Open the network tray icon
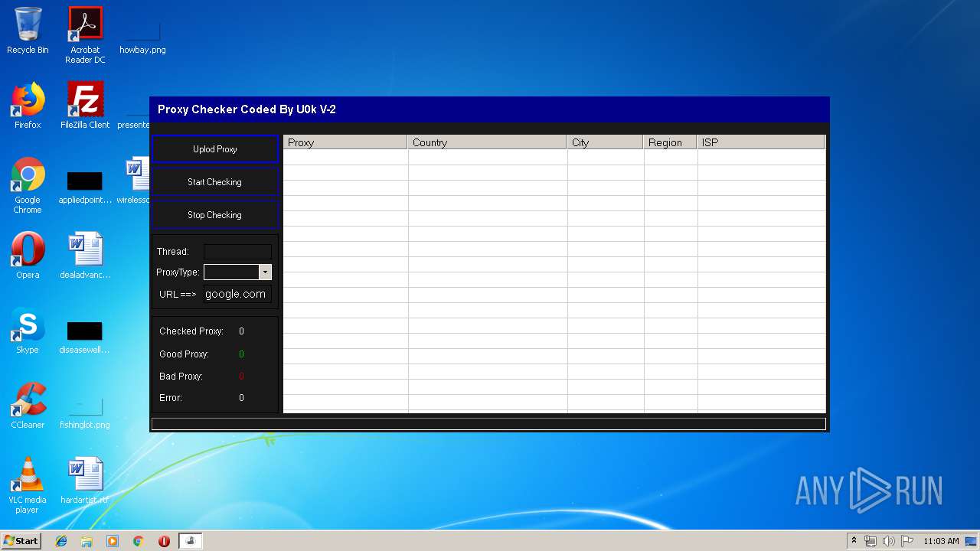Image resolution: width=980 pixels, height=551 pixels. 871,541
